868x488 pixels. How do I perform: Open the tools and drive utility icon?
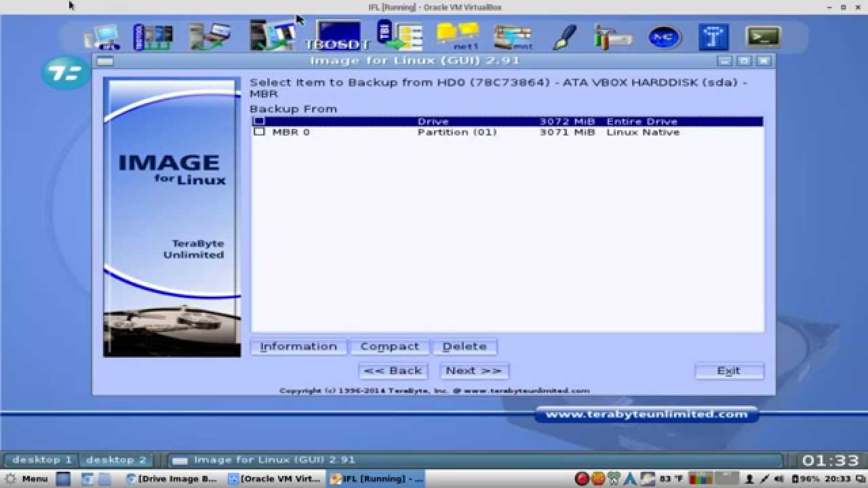coord(613,37)
